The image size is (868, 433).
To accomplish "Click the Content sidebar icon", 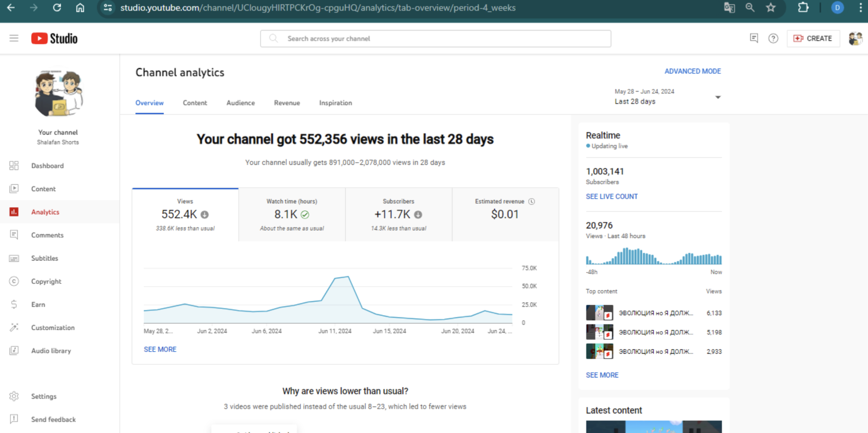I will (14, 189).
